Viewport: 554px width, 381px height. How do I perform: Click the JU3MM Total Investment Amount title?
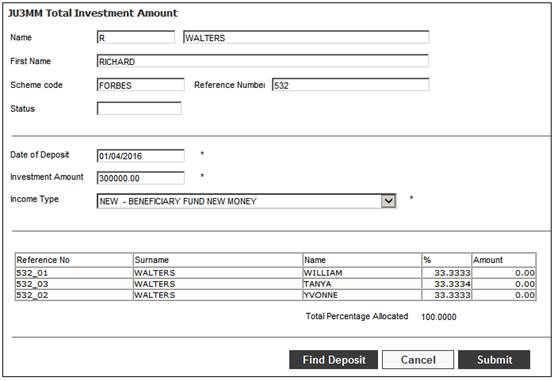point(93,13)
